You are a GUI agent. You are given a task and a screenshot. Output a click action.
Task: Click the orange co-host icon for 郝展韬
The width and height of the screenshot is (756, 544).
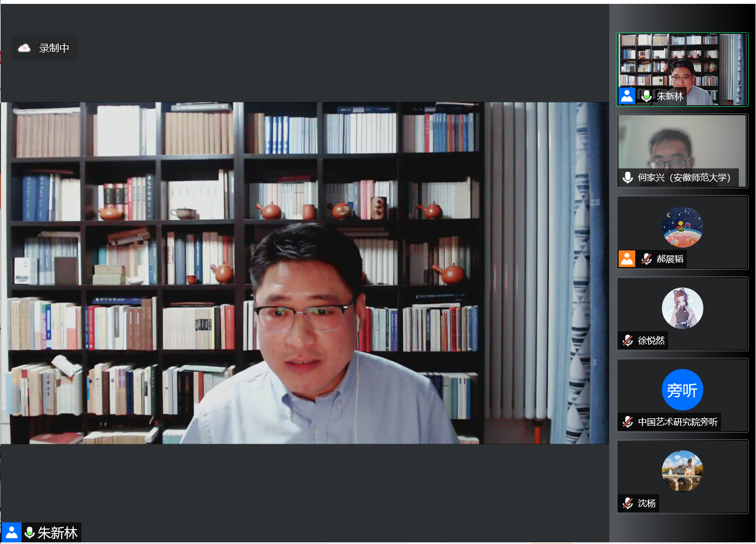pos(627,259)
